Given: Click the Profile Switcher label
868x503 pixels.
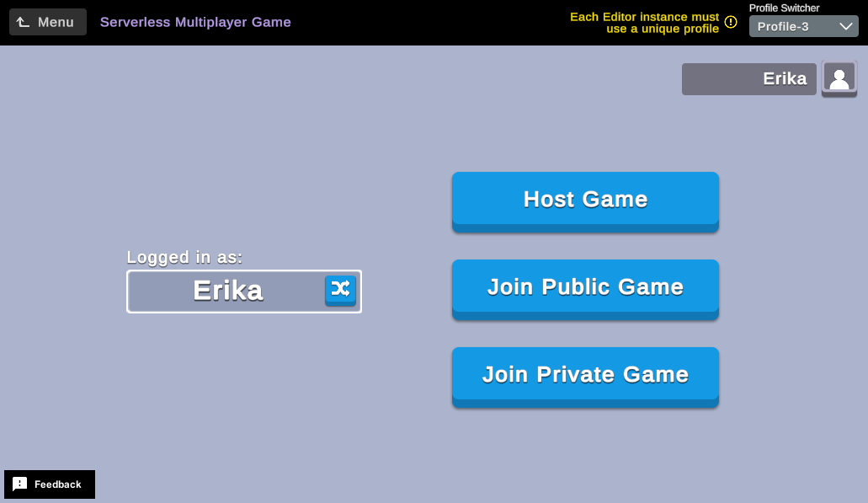Looking at the screenshot, I should click(784, 8).
